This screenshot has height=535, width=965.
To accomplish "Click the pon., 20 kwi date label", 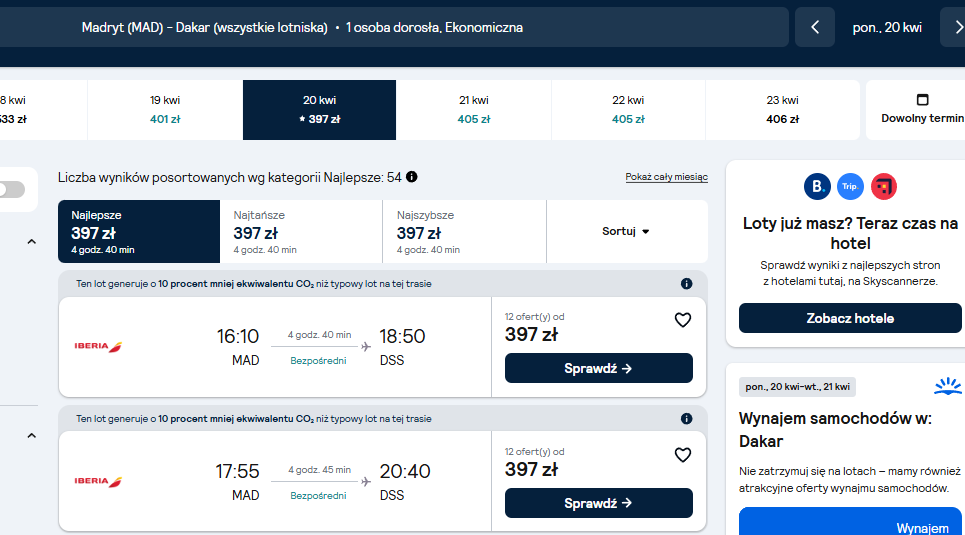I will tap(887, 27).
